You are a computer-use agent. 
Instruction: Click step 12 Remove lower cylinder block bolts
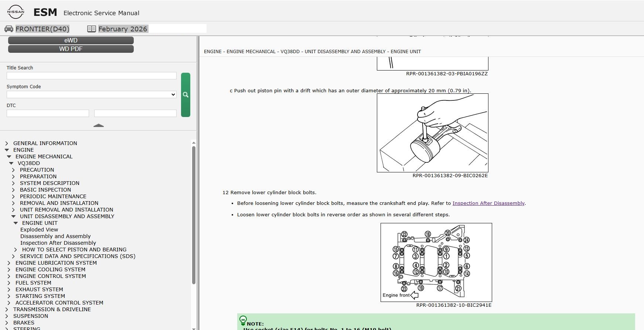click(x=269, y=193)
